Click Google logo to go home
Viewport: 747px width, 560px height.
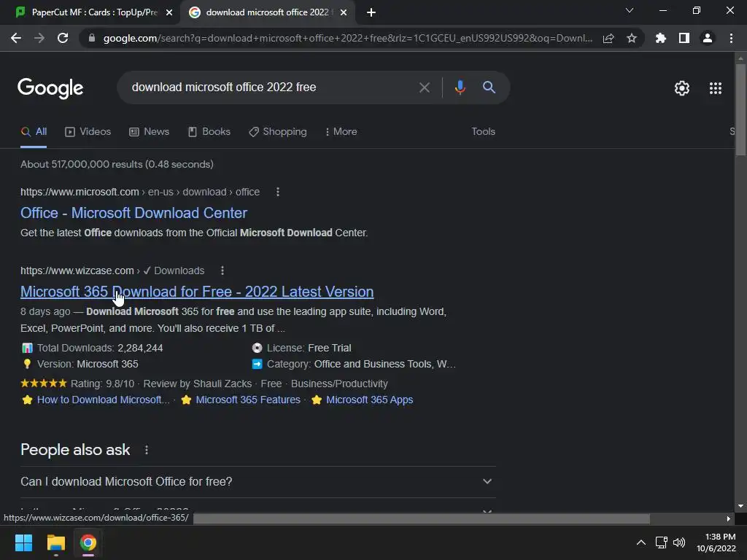(x=50, y=88)
